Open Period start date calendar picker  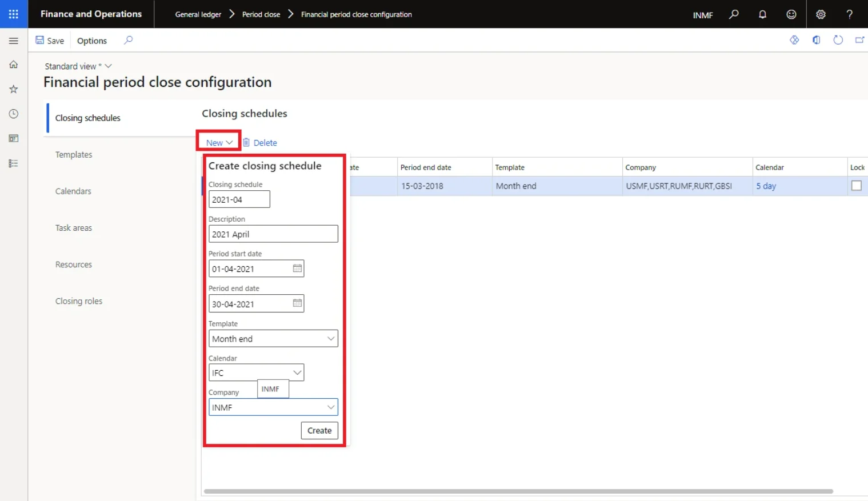[x=297, y=268]
